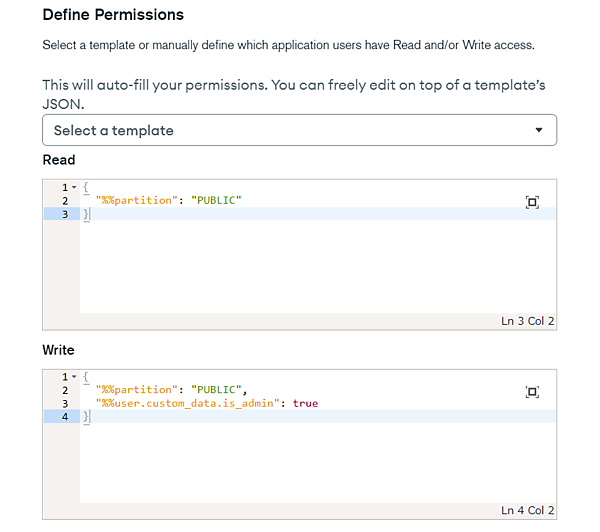Click the "%%user.custom_data.is_admin" key in Write editor
This screenshot has width=600, height=532.
point(187,403)
